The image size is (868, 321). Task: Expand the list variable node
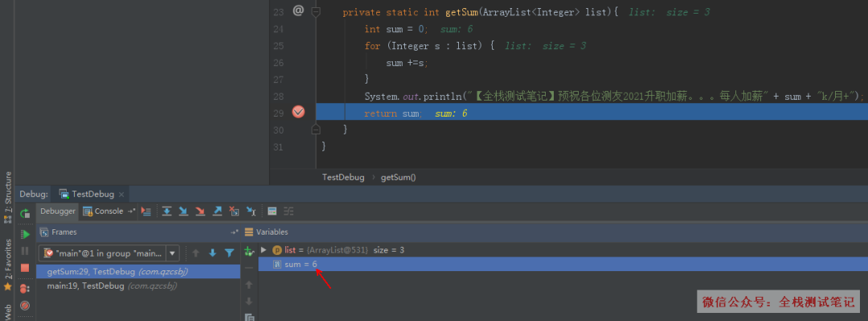pyautogui.click(x=264, y=250)
